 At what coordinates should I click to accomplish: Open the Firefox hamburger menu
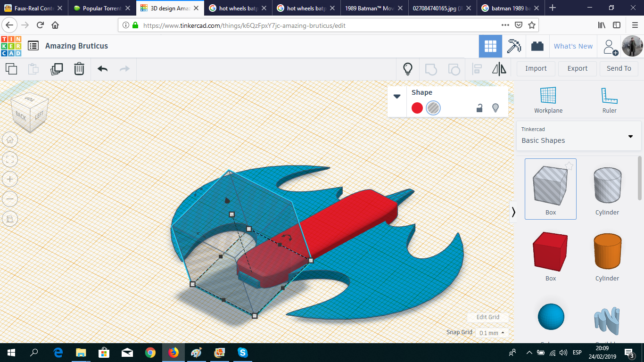tap(635, 25)
